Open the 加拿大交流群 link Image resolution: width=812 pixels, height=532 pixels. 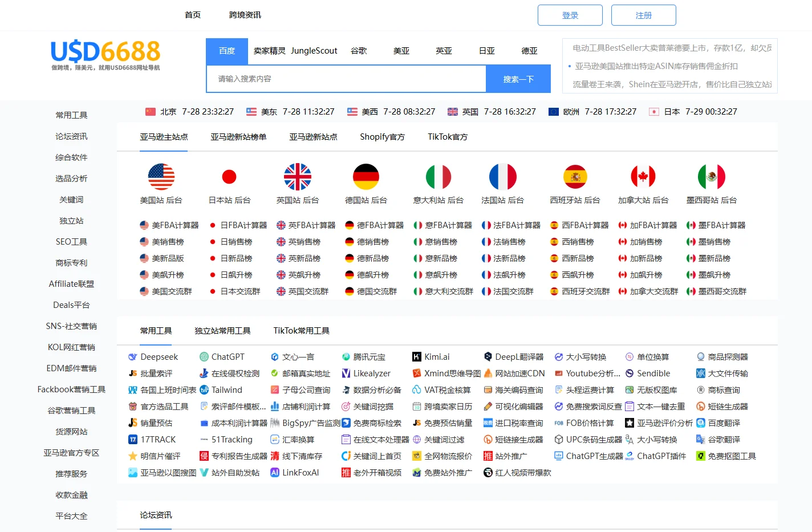(653, 291)
